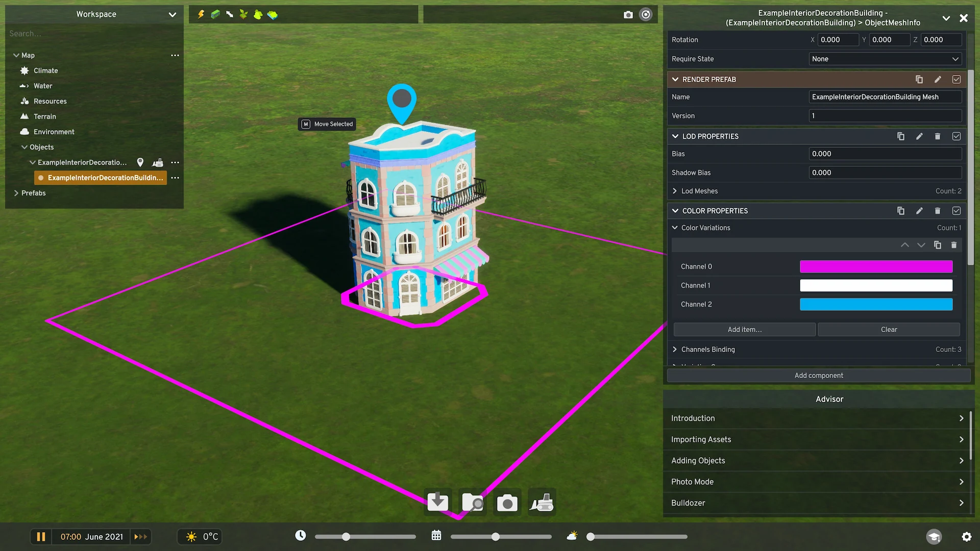Click the edit pencil icon for Render Prefab
Screen dimensions: 980x551
coord(938,80)
